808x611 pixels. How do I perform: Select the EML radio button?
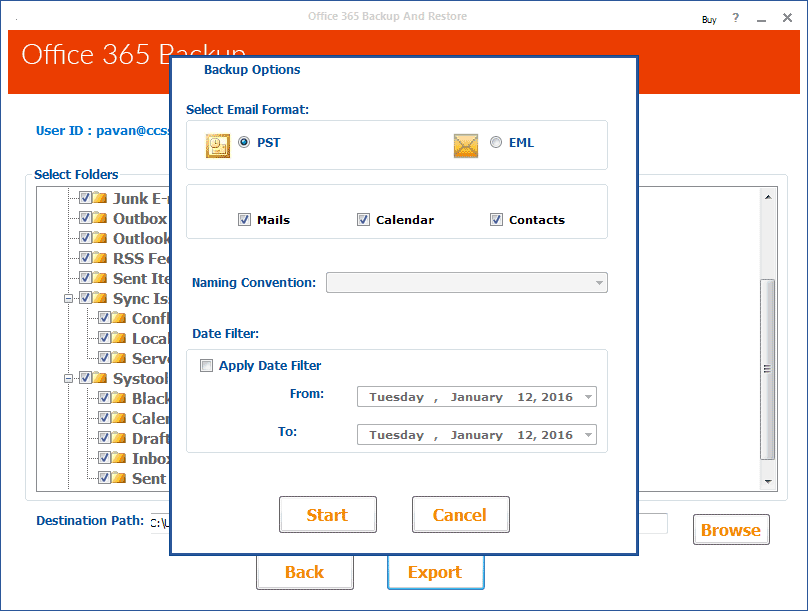(x=497, y=143)
